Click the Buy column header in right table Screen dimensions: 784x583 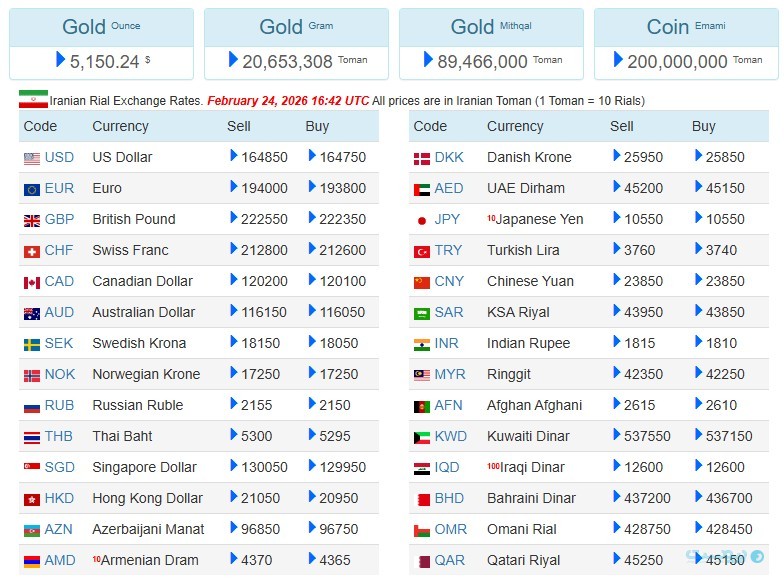click(703, 126)
